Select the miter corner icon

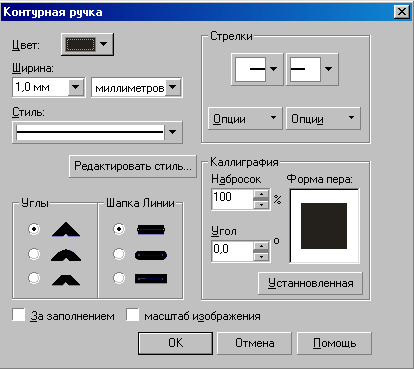coord(66,229)
